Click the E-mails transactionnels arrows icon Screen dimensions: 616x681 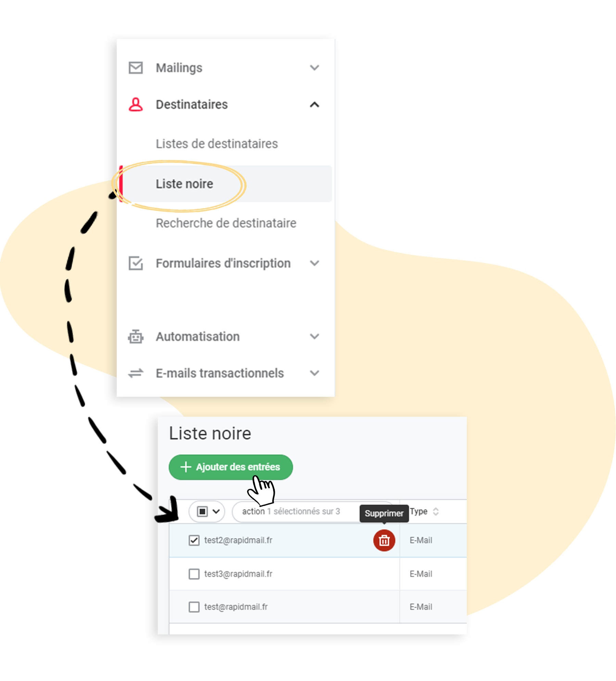click(136, 373)
